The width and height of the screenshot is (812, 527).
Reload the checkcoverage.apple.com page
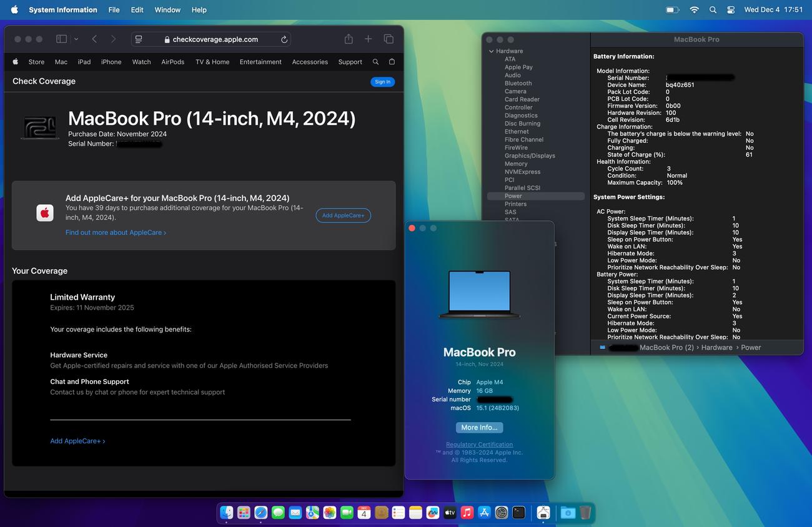pos(284,39)
